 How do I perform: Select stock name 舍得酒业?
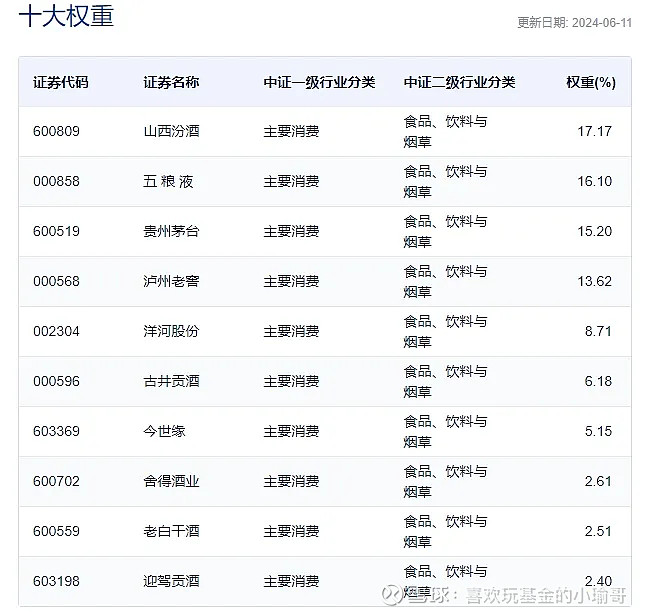(x=171, y=481)
